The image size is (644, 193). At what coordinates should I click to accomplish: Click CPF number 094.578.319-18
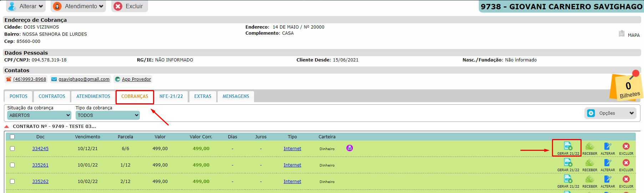[x=49, y=60]
